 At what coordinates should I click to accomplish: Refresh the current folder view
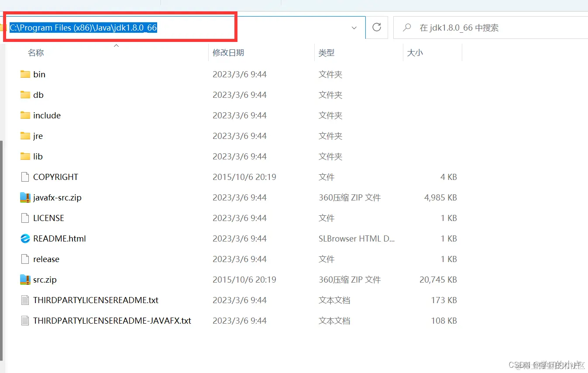[x=377, y=28]
